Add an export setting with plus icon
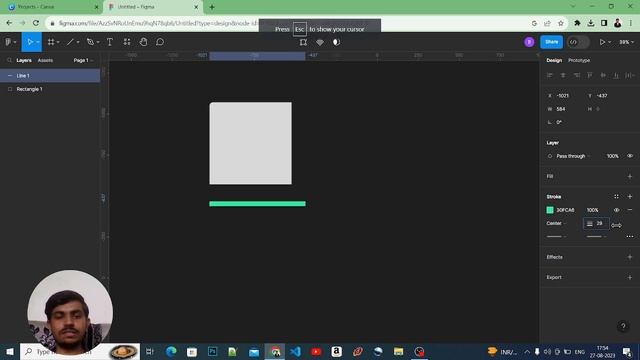640x360 pixels. 630,277
